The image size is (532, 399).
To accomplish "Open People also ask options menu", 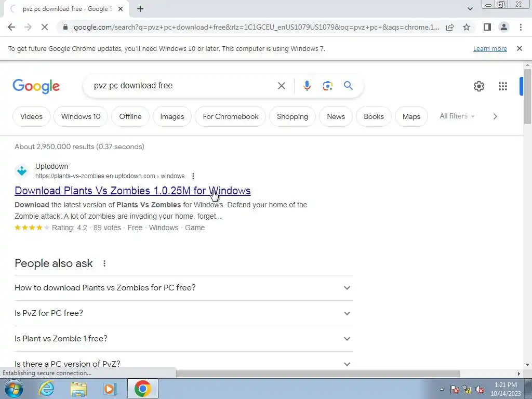I will (104, 263).
